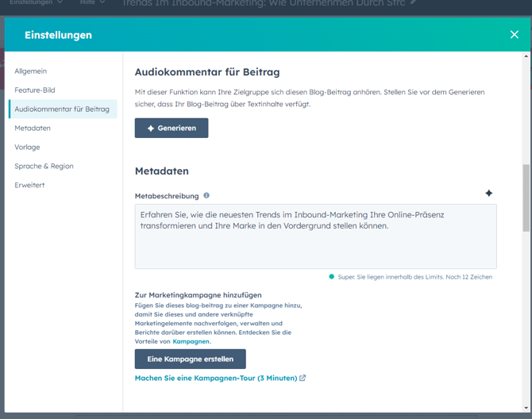This screenshot has height=419, width=532.
Task: Open Sprache & Region settings
Action: pyautogui.click(x=44, y=167)
